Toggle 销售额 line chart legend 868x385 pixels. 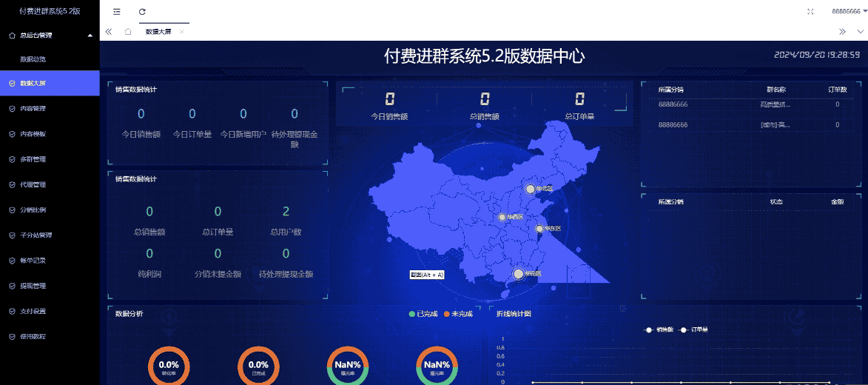[659, 330]
